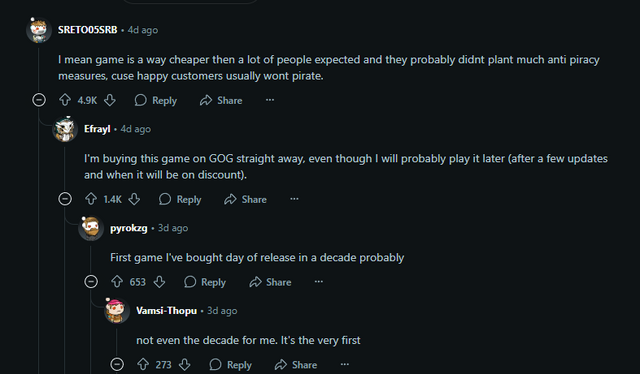Share Efrayl's comment
The width and height of the screenshot is (640, 374).
click(x=246, y=199)
